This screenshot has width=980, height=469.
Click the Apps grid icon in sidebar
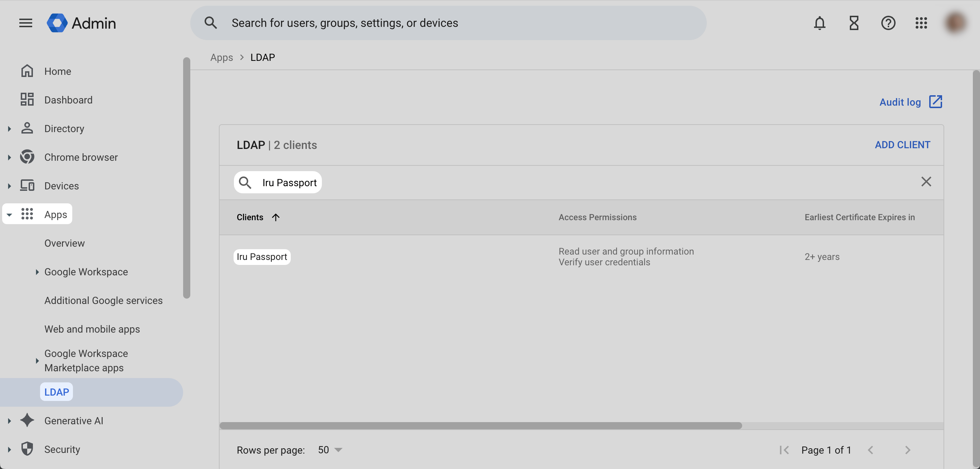[27, 214]
